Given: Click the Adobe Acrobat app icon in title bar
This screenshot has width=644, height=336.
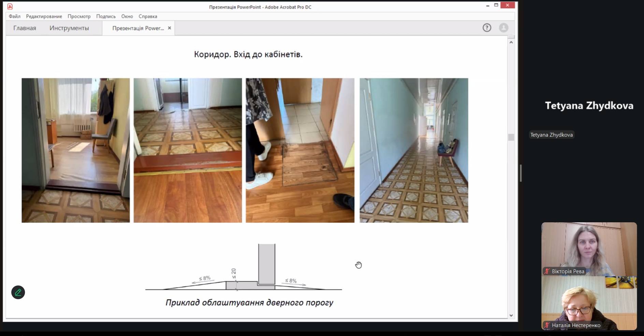Looking at the screenshot, I should pos(10,6).
